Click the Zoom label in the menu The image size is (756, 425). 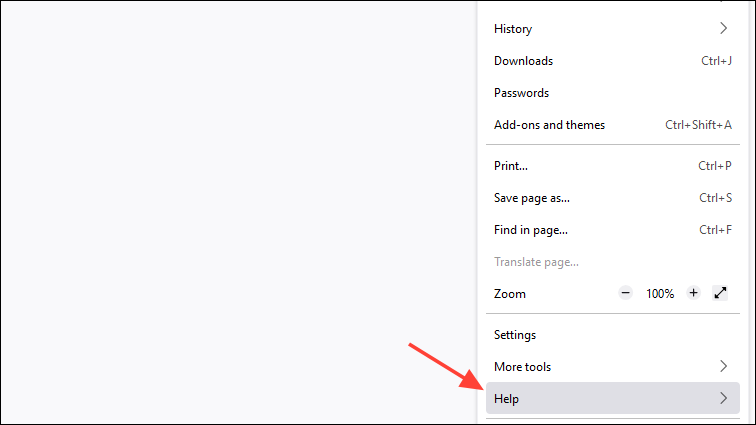(510, 294)
